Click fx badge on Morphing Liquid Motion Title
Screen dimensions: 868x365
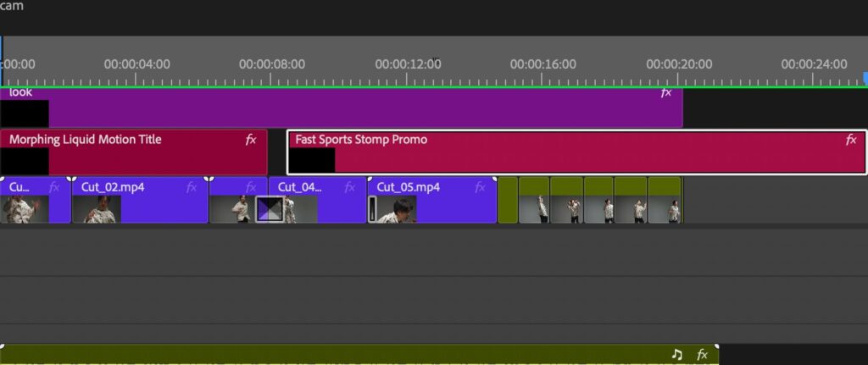pos(251,140)
